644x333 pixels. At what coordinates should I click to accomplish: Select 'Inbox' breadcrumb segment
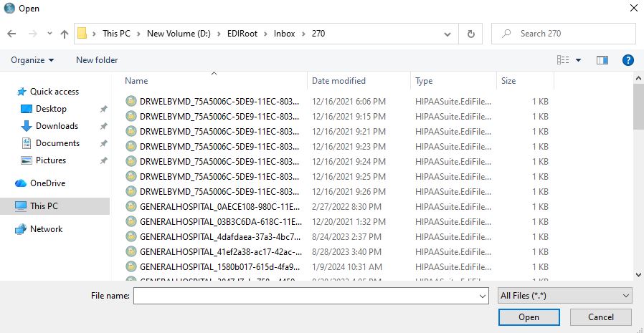tap(284, 34)
